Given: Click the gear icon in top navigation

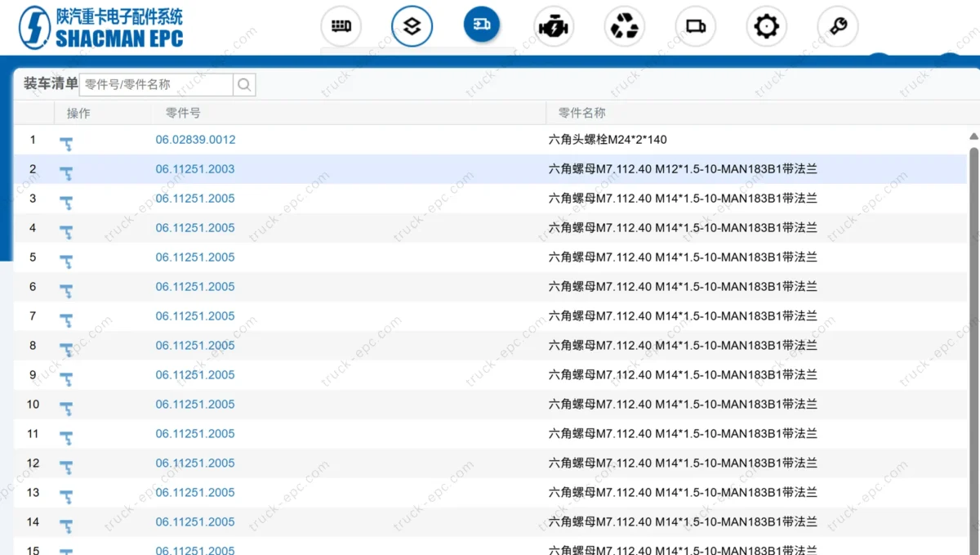Looking at the screenshot, I should 766,26.
